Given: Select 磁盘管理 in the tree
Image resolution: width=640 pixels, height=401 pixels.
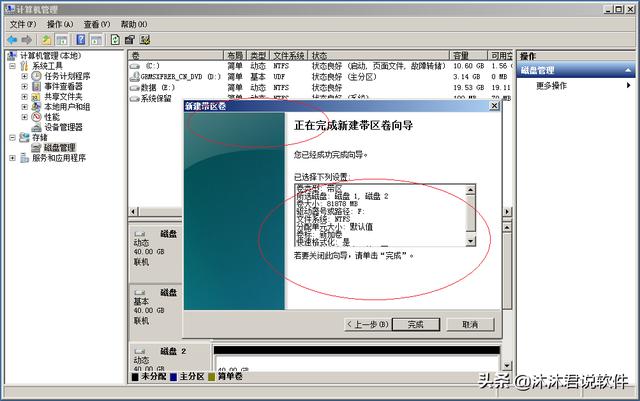Looking at the screenshot, I should pos(60,147).
